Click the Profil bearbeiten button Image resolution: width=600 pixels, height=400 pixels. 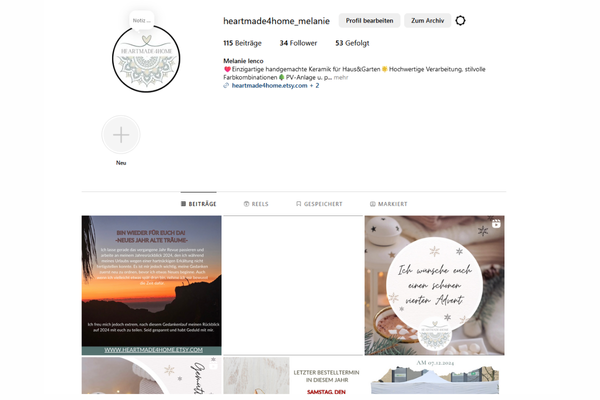click(369, 21)
